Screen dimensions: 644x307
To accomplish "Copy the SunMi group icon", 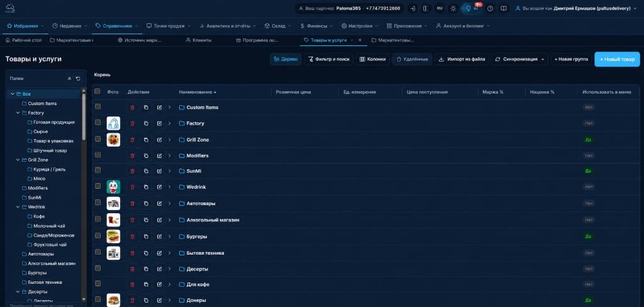I will click(x=146, y=171).
